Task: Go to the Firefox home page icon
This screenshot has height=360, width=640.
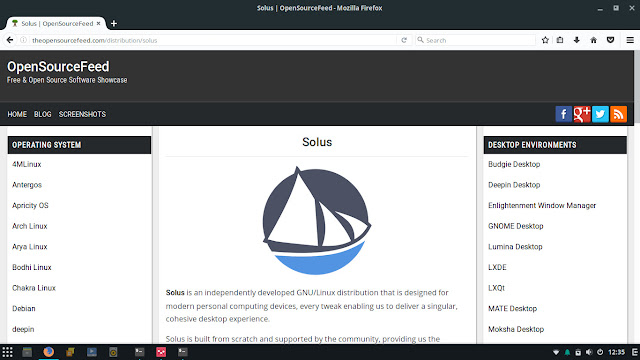Action: 593,40
